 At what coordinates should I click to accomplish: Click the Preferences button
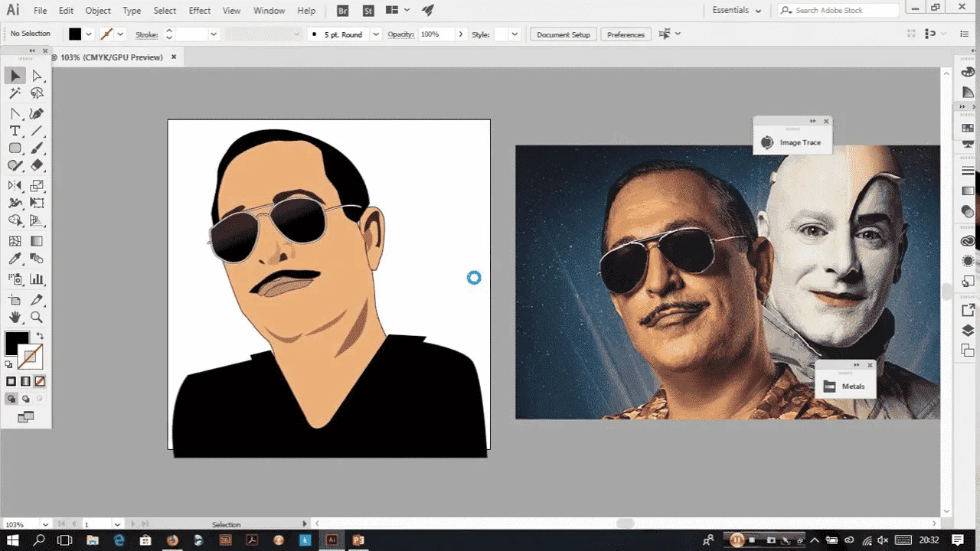[626, 34]
